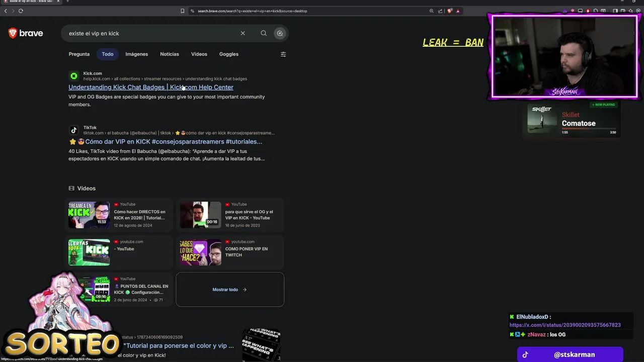This screenshot has height=362, width=644.
Task: Open site settings icon in address bar
Action: click(192, 11)
